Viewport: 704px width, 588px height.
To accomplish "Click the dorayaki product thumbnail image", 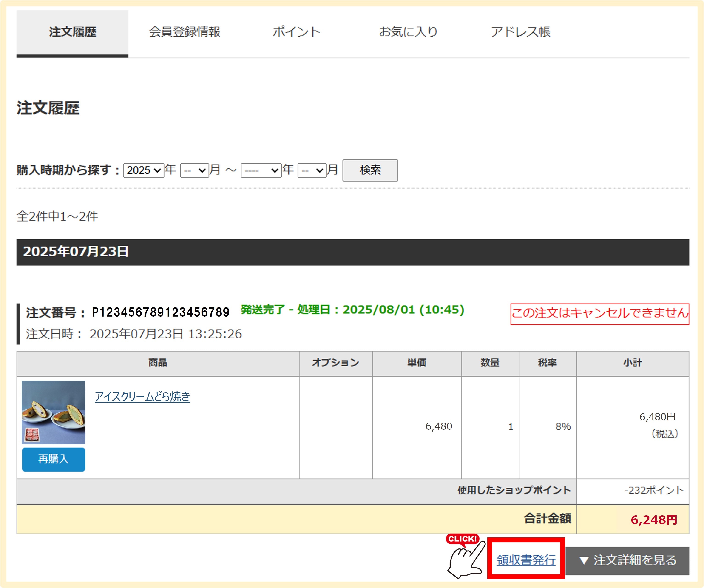I will click(x=53, y=412).
